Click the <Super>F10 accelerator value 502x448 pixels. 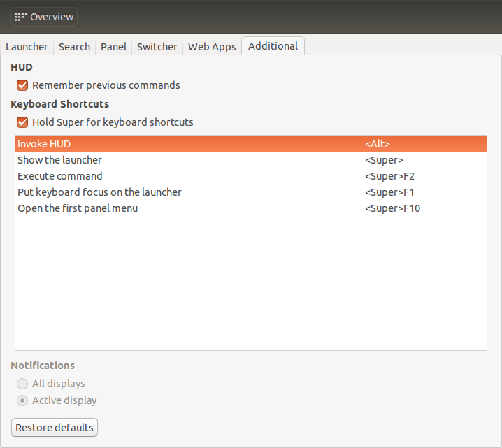click(x=392, y=208)
